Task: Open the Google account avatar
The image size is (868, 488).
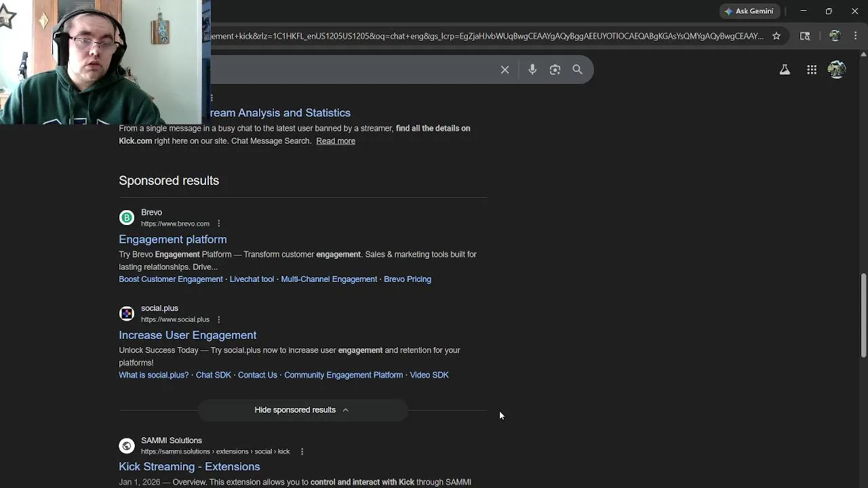Action: pos(837,69)
